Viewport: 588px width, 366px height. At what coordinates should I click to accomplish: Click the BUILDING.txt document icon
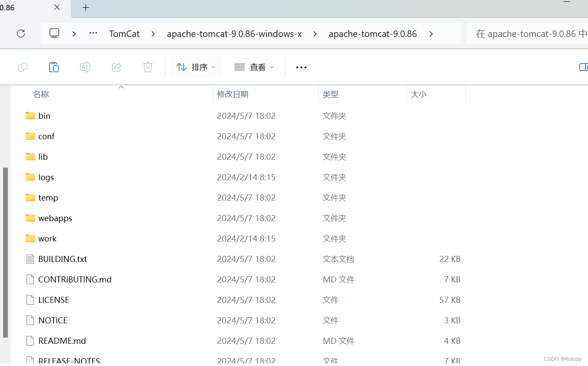[30, 259]
